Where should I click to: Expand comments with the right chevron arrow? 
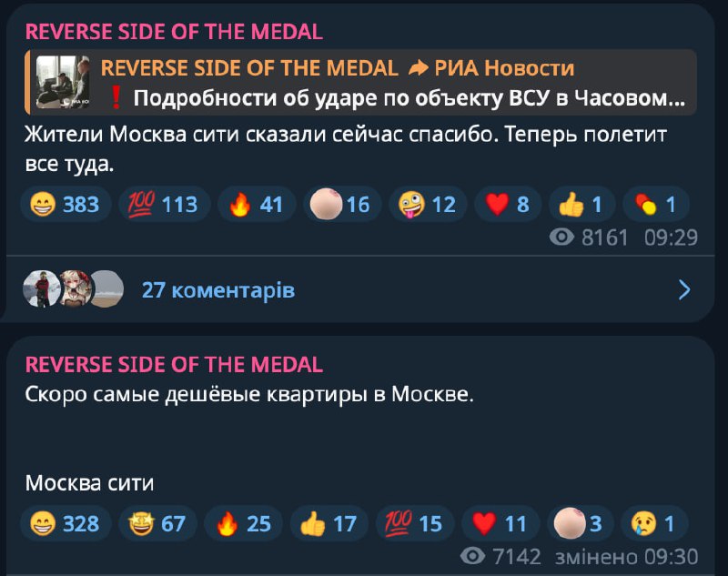click(684, 290)
